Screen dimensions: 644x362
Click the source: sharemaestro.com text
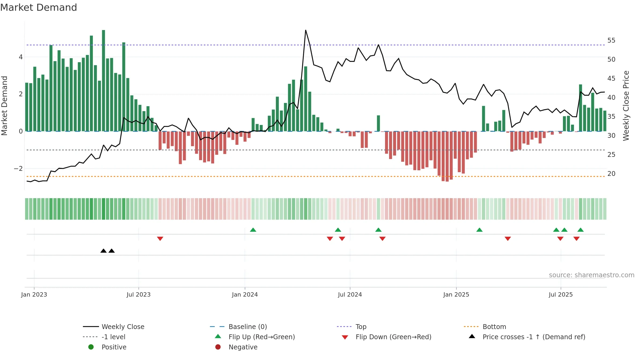pyautogui.click(x=592, y=275)
